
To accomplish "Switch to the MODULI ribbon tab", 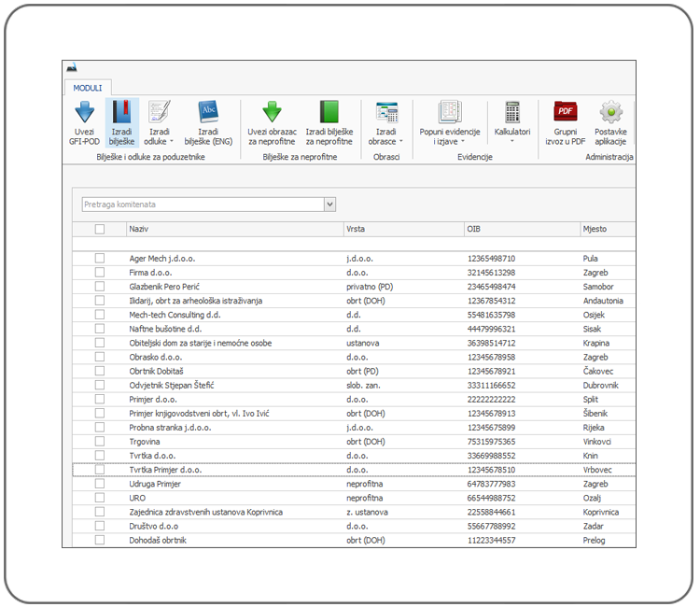I will (x=88, y=88).
